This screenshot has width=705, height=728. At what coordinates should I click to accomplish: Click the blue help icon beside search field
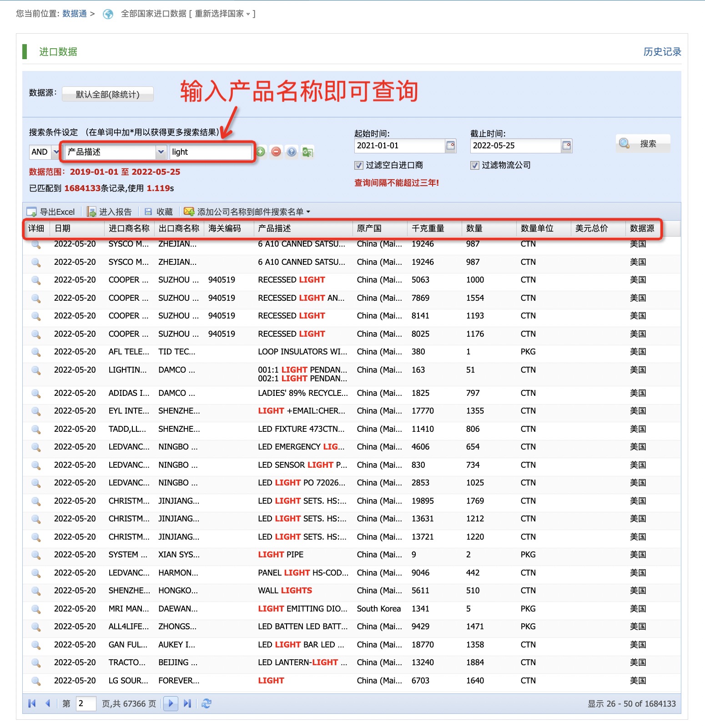(292, 152)
